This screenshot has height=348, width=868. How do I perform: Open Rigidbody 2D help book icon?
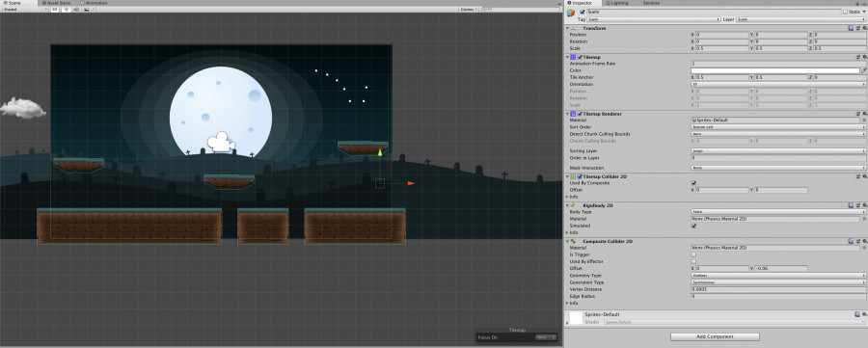pyautogui.click(x=851, y=204)
